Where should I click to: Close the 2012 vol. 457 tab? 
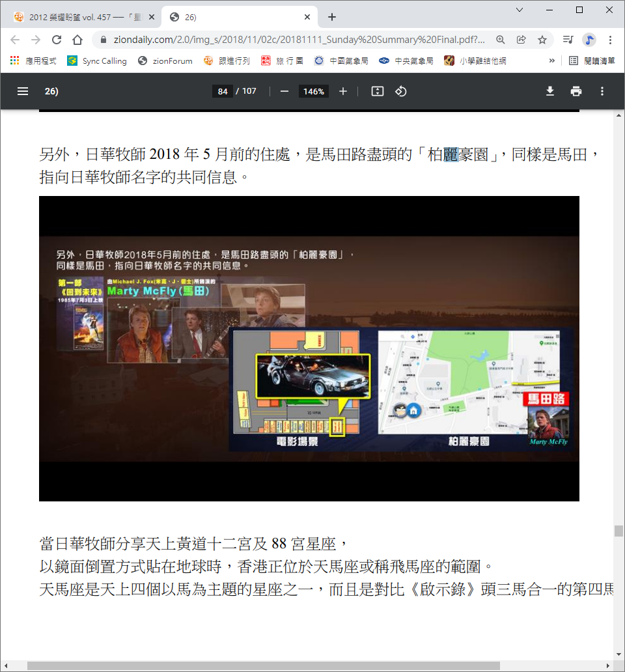tap(152, 17)
